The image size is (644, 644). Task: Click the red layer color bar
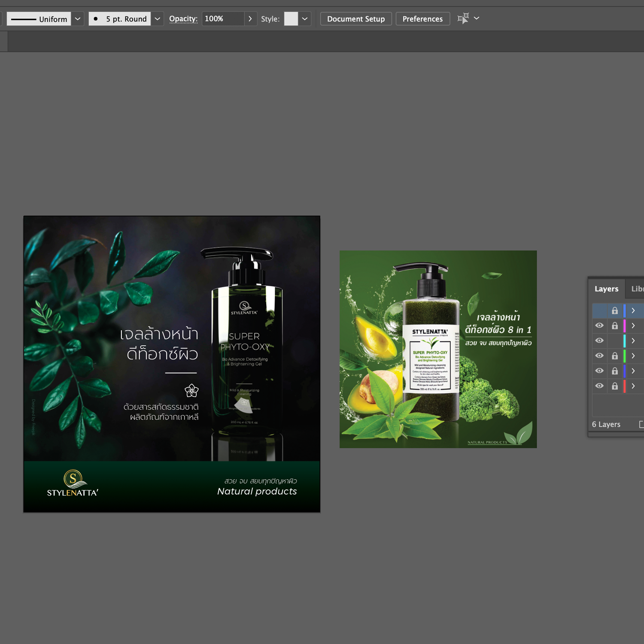click(624, 386)
